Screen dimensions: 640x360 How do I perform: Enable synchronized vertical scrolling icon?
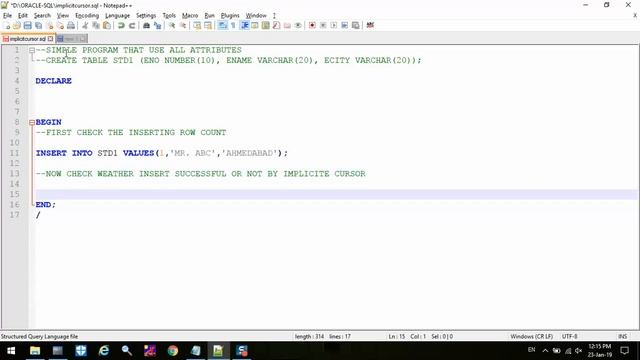point(197,25)
